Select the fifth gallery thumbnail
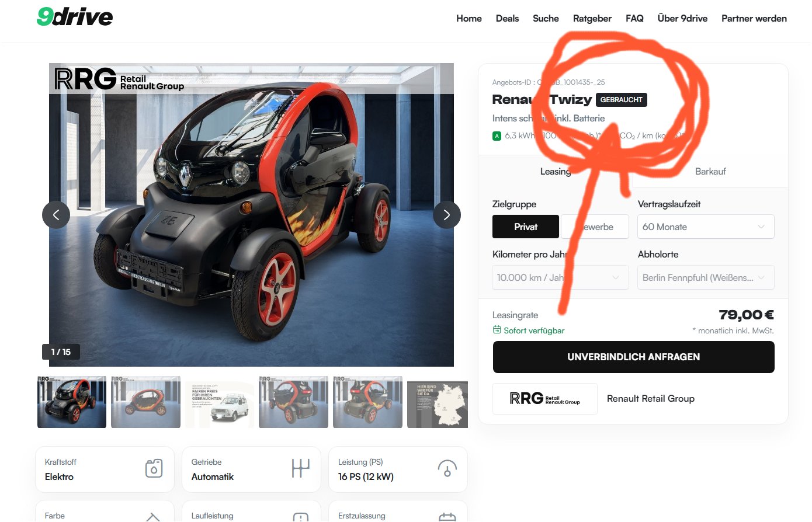Image resolution: width=812 pixels, height=522 pixels. pos(367,402)
